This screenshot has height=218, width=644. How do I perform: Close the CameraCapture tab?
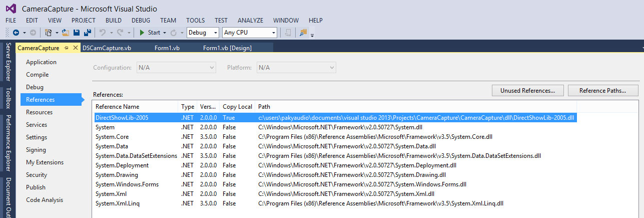click(76, 48)
